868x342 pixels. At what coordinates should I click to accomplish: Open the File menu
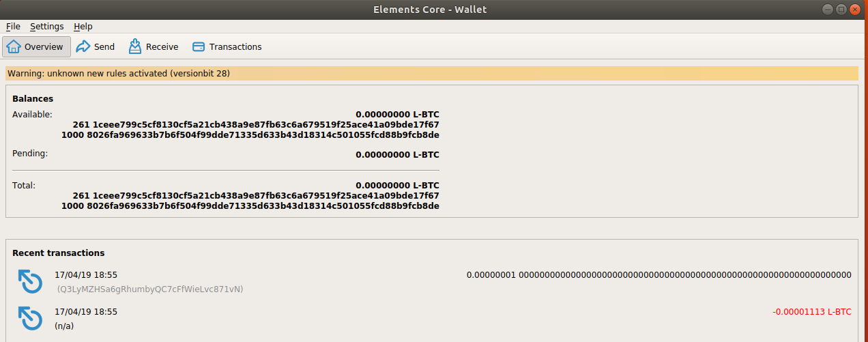(x=13, y=27)
